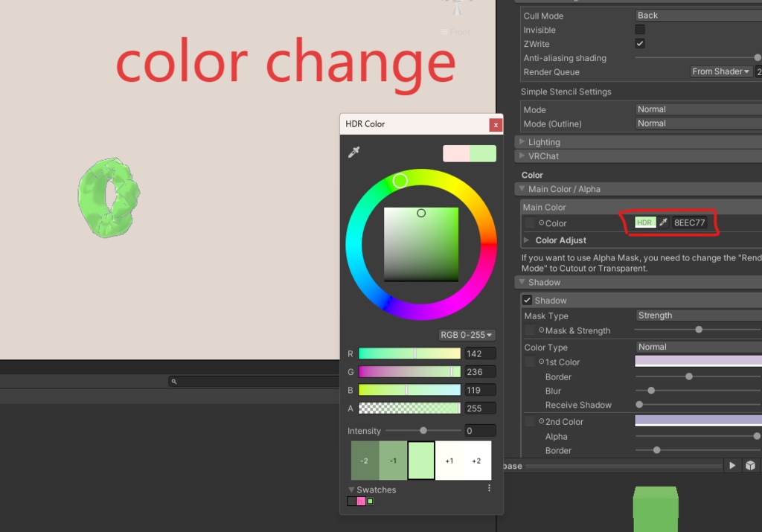The width and height of the screenshot is (762, 532).
Task: Click the hex field showing 8EEC77
Action: coord(689,222)
